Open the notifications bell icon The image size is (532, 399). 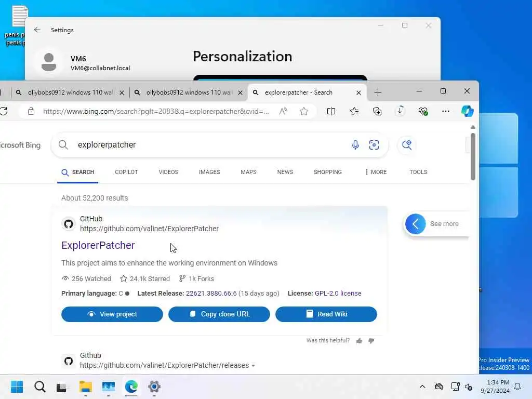[x=517, y=387]
